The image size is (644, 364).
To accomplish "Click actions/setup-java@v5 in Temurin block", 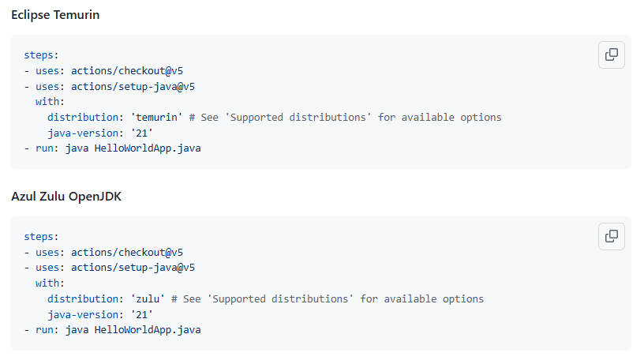I will [133, 87].
